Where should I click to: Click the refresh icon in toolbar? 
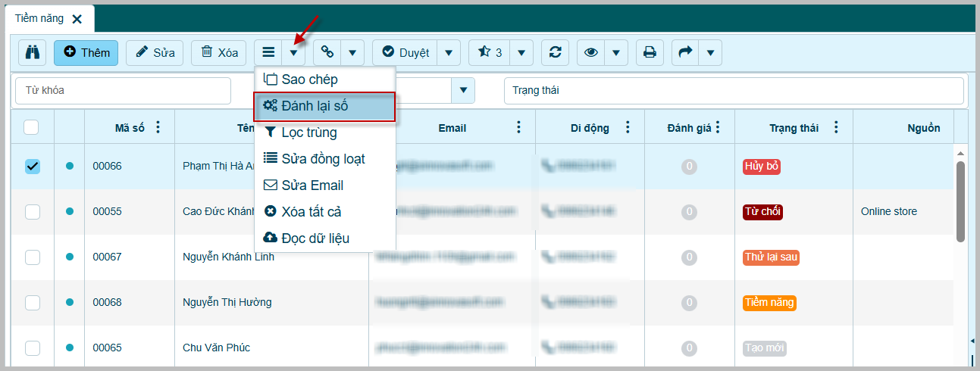click(556, 52)
